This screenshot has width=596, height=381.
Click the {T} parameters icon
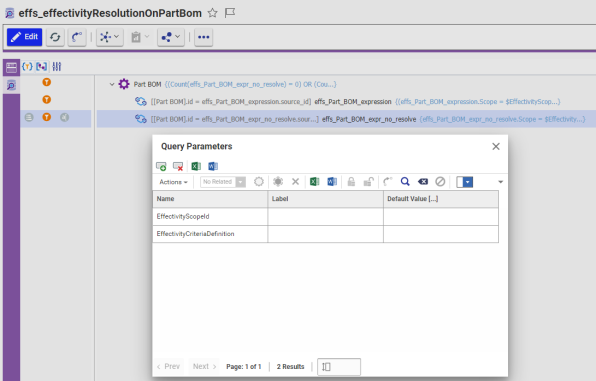tap(27, 67)
